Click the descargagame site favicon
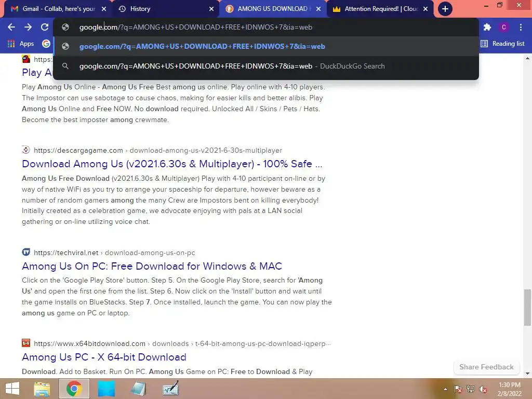532x399 pixels. pyautogui.click(x=26, y=150)
